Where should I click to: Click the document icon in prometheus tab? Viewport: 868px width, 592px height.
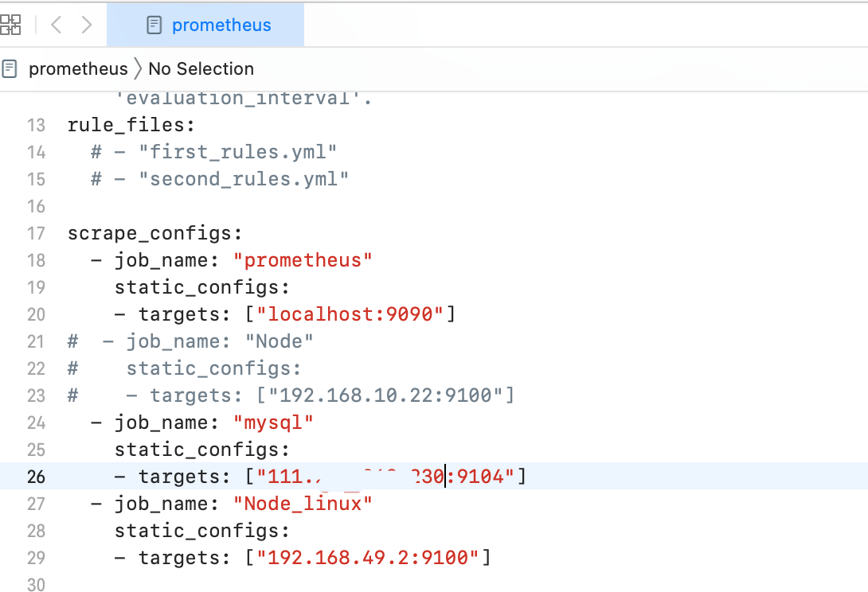pyautogui.click(x=154, y=25)
